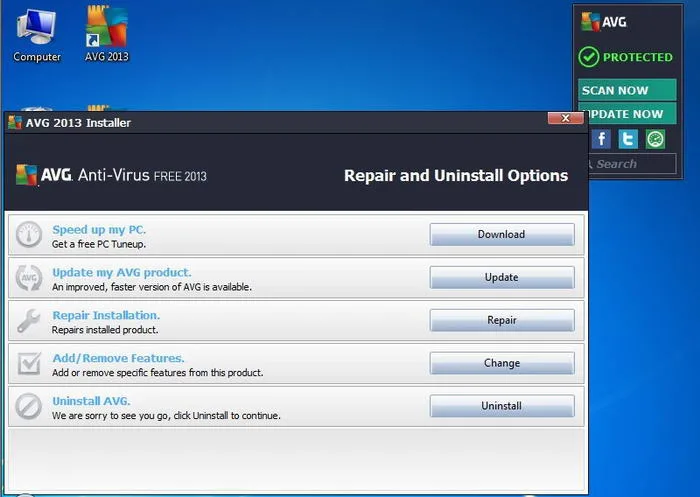Click 'Anti-Virus FREE 2013' header text

click(x=142, y=175)
